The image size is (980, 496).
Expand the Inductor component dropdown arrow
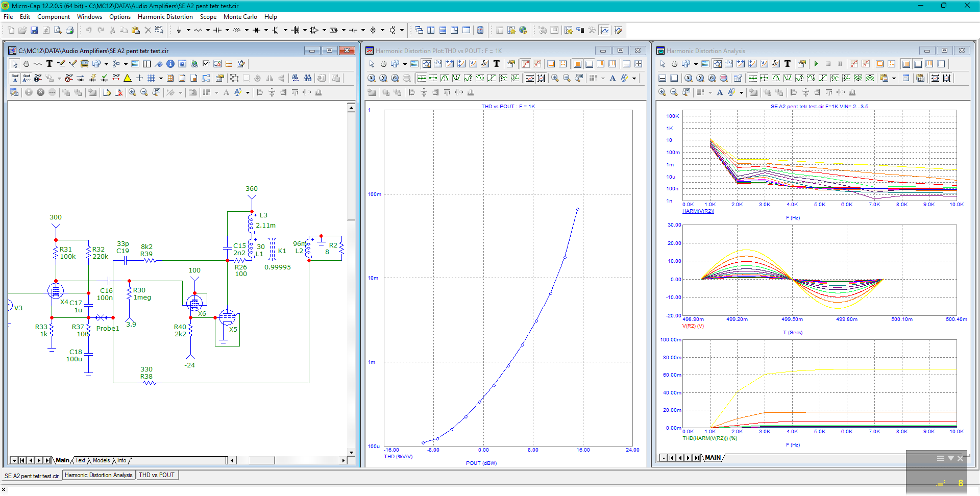pos(247,30)
